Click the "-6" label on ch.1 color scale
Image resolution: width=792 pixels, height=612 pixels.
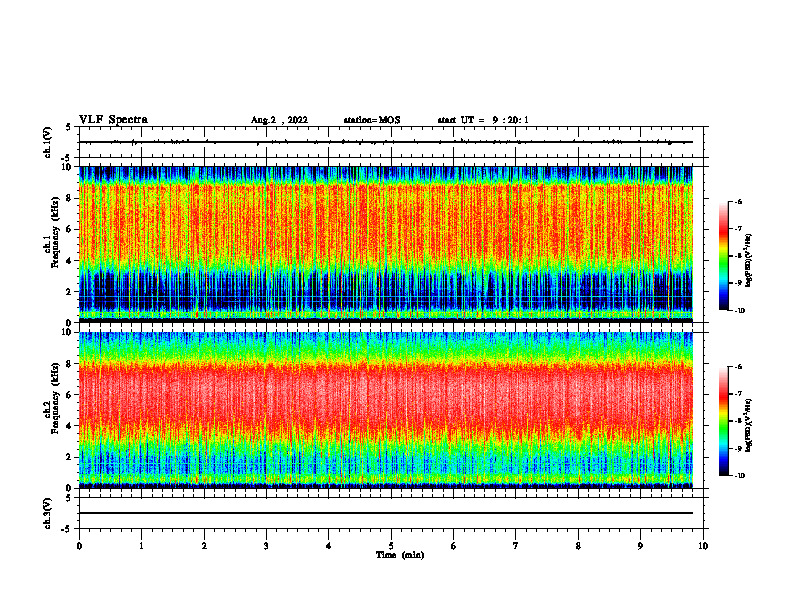pyautogui.click(x=737, y=201)
